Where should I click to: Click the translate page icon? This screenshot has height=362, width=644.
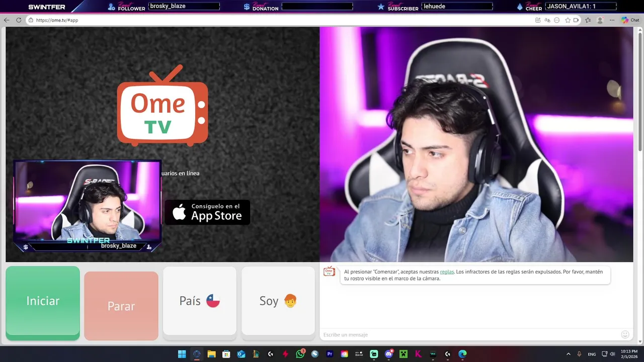point(547,20)
